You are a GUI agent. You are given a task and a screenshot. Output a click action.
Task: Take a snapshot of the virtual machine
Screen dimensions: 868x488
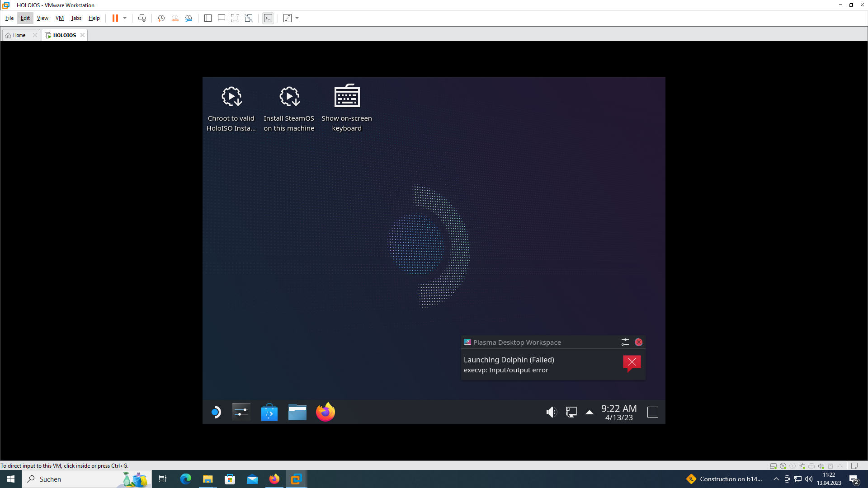coord(161,18)
